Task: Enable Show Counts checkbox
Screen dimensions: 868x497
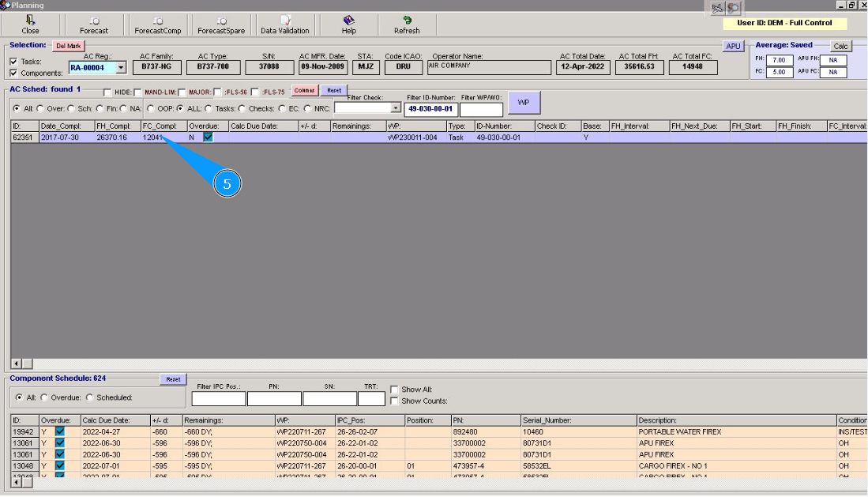Action: coord(394,401)
